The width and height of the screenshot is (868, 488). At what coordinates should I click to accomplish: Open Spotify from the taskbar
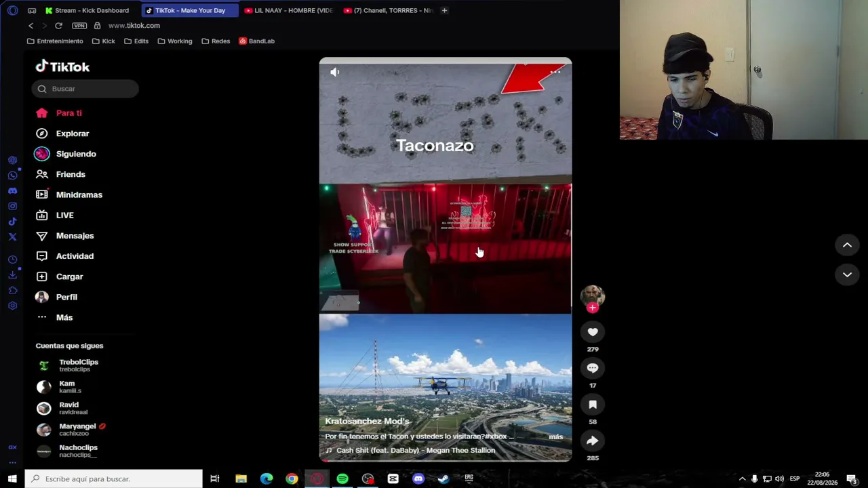click(342, 479)
